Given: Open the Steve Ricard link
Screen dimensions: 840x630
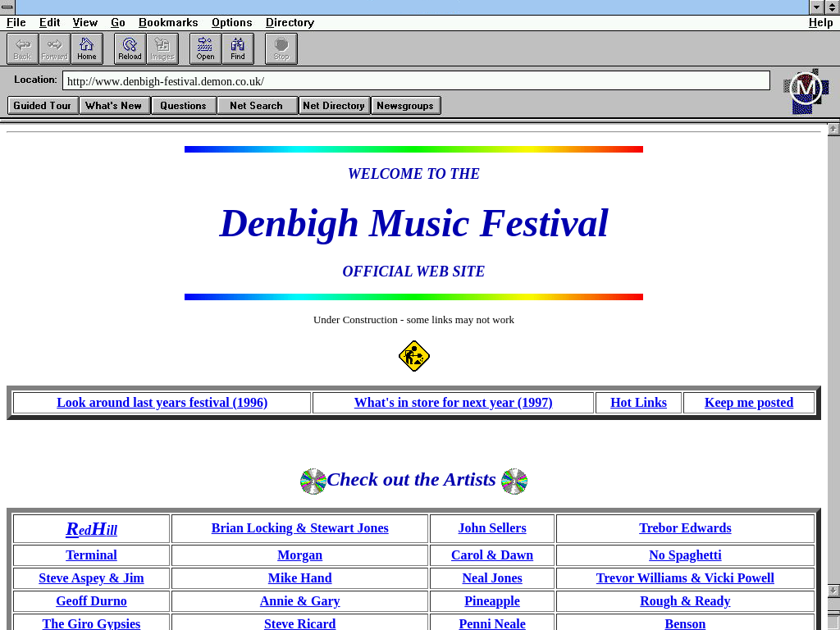Looking at the screenshot, I should (x=300, y=623).
